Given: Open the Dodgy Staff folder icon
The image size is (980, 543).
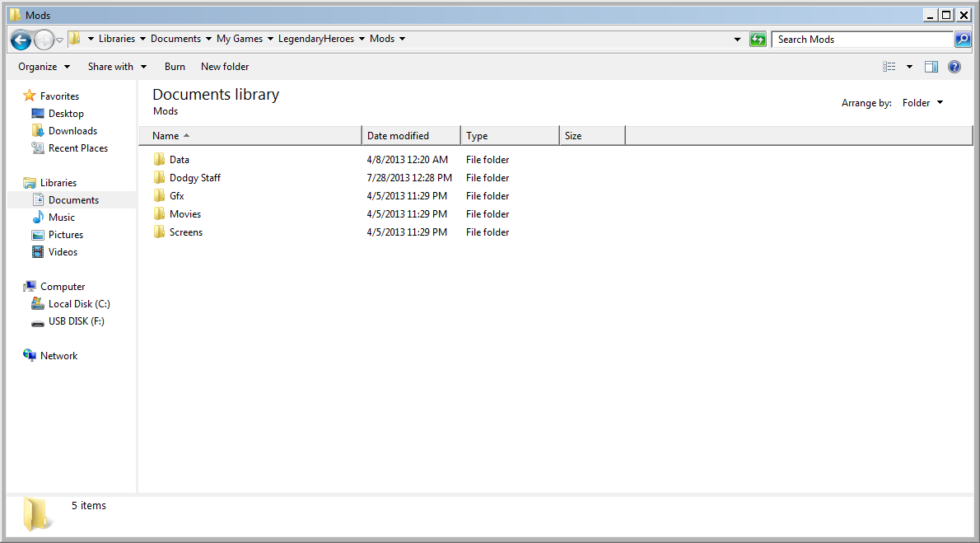Looking at the screenshot, I should tap(160, 178).
